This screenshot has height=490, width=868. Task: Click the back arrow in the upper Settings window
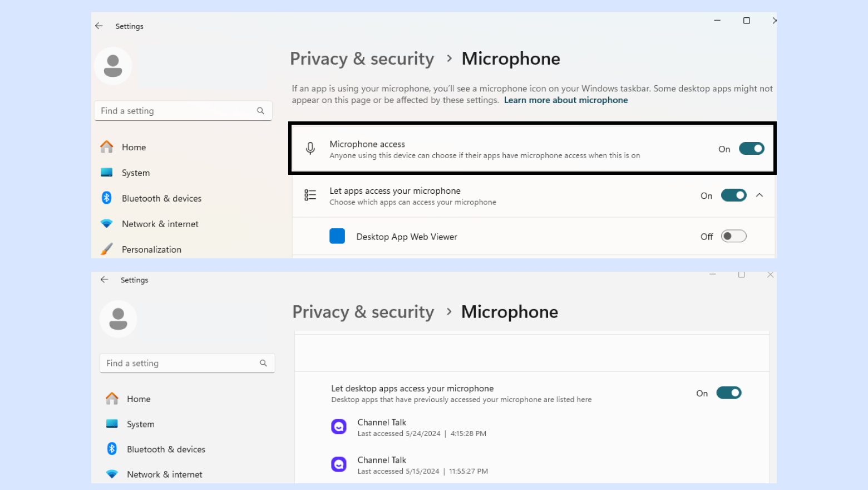pyautogui.click(x=99, y=26)
